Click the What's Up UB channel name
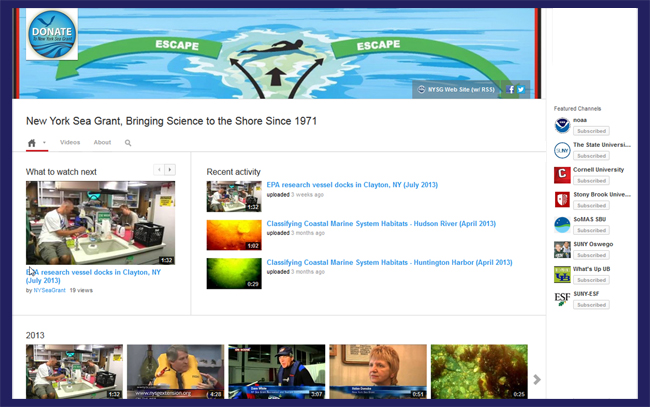Screen dimensions: 650x407 pyautogui.click(x=592, y=269)
